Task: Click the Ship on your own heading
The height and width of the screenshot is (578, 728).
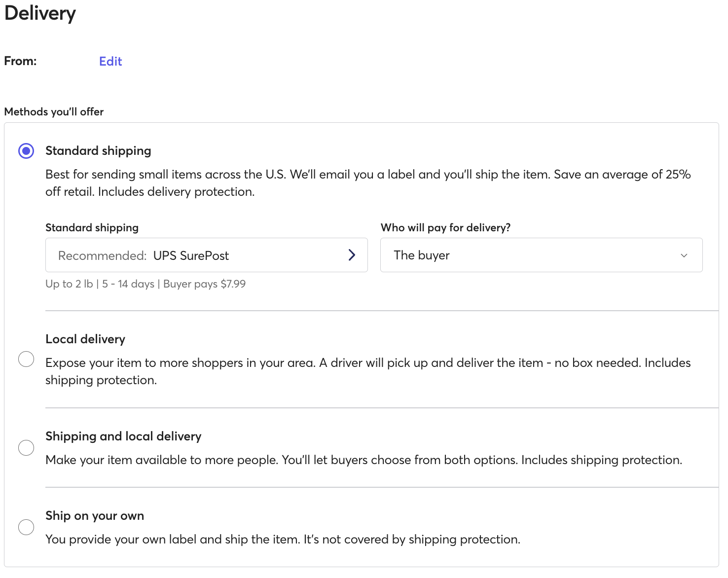Action: coord(95,516)
